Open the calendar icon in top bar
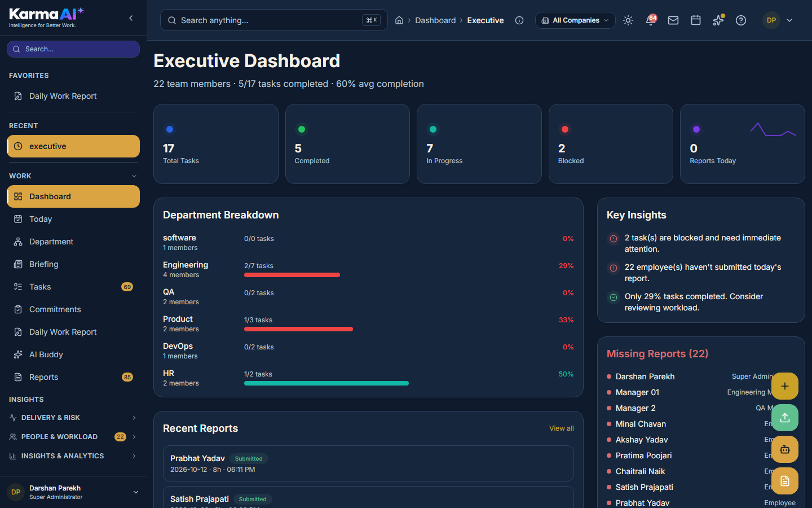This screenshot has height=508, width=812. point(696,20)
